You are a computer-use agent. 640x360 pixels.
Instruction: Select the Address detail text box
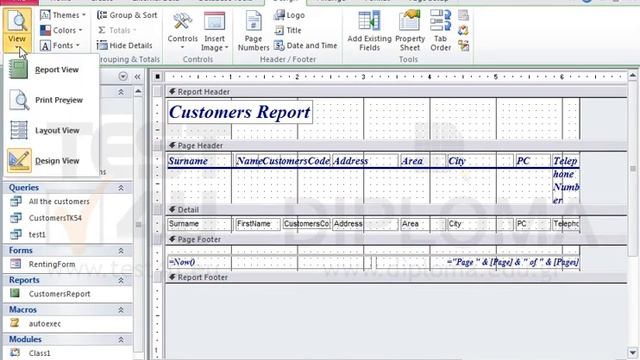click(x=365, y=224)
